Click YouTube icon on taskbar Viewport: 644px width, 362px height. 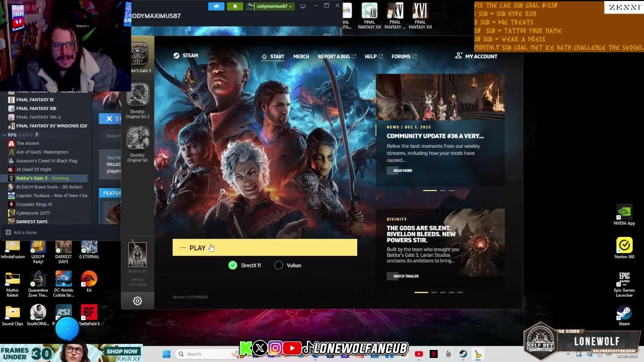click(419, 354)
